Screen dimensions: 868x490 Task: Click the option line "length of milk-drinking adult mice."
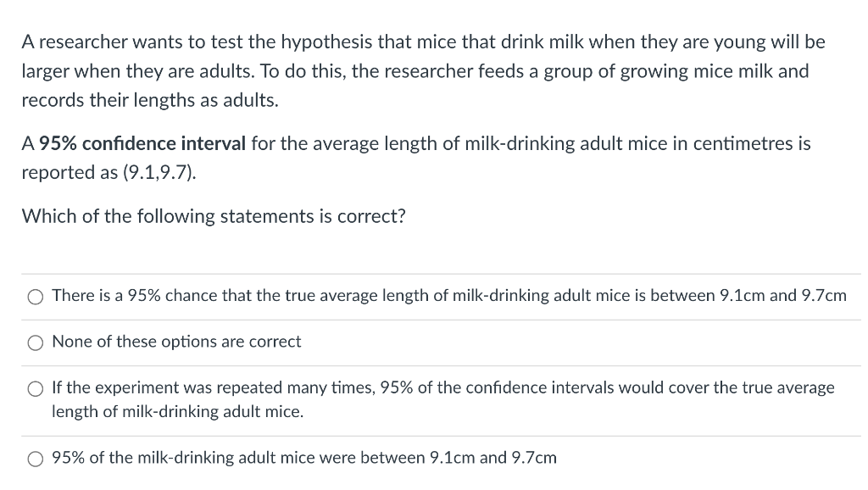178,412
